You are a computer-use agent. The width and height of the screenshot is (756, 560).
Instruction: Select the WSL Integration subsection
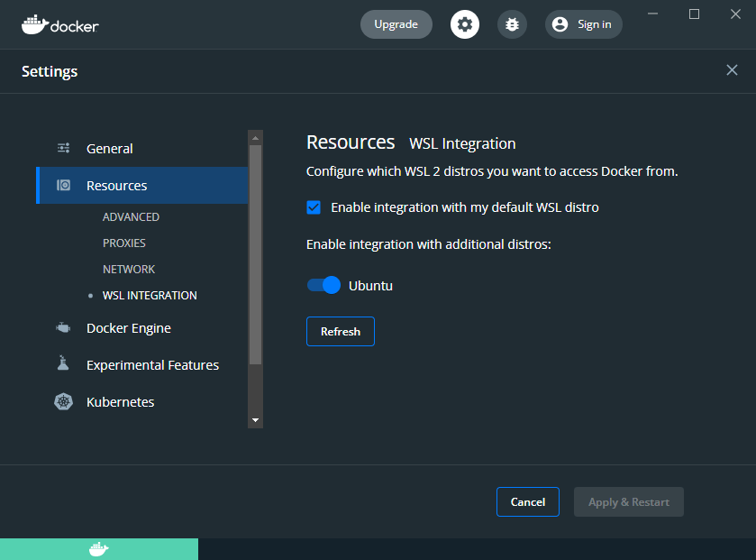pyautogui.click(x=150, y=295)
